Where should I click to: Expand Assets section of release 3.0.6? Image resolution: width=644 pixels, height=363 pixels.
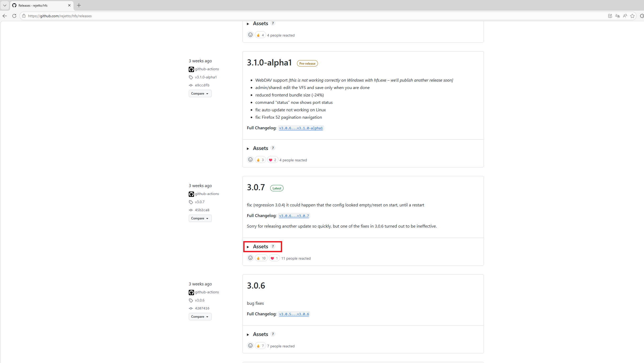tap(260, 334)
